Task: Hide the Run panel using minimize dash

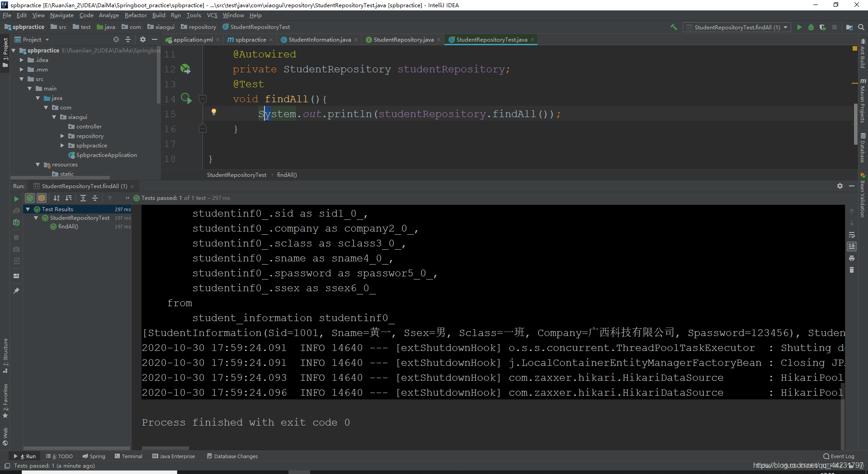Action: point(852,186)
